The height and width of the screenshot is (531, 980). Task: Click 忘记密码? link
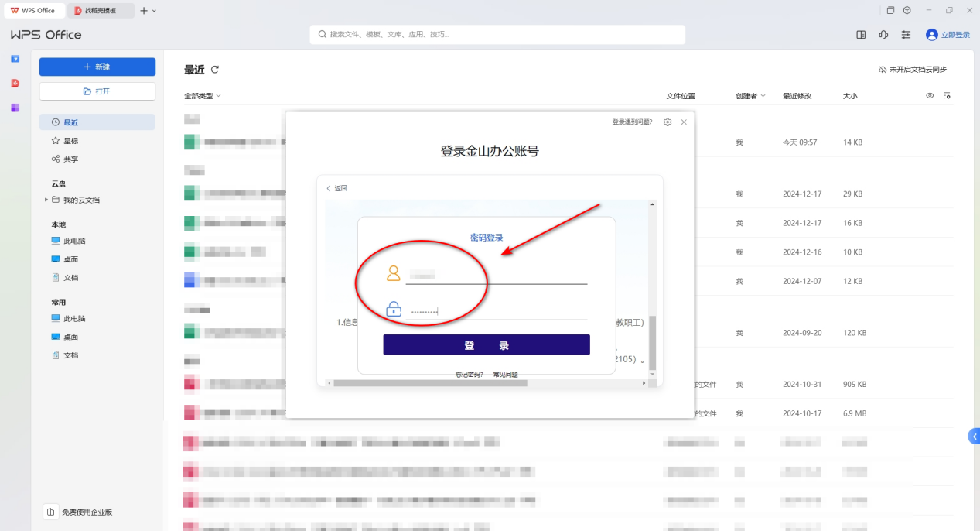click(470, 375)
